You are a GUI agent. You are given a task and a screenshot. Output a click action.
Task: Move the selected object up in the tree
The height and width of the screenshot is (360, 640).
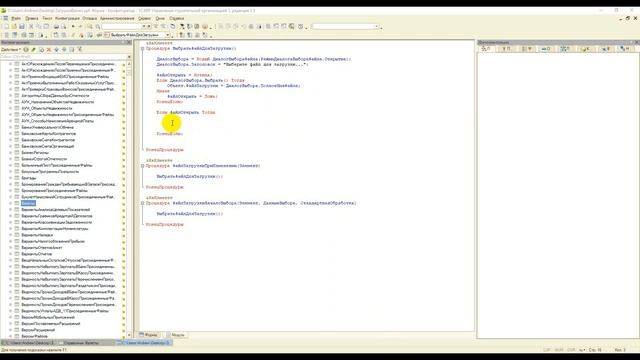click(x=57, y=49)
